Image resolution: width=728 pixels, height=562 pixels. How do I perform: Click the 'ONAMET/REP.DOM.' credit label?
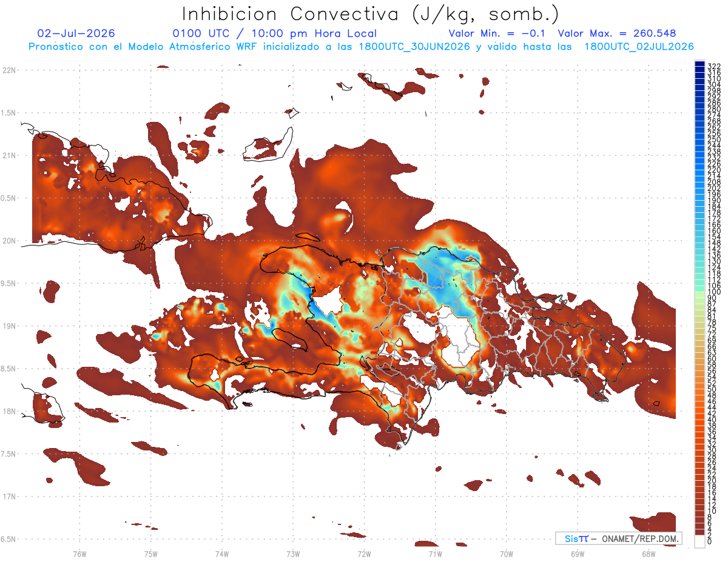(x=639, y=538)
